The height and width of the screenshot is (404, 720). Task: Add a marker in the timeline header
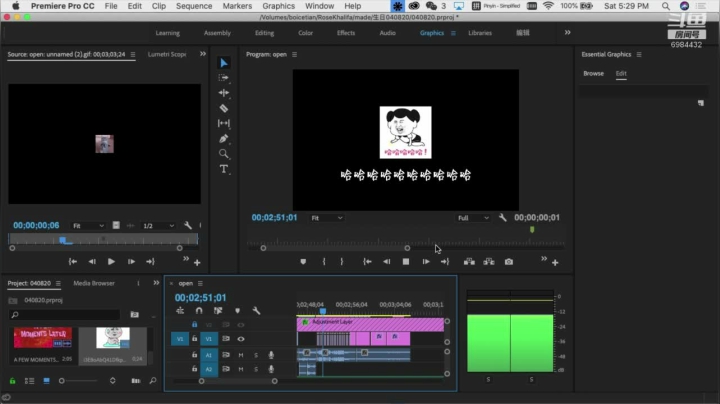coord(237,311)
